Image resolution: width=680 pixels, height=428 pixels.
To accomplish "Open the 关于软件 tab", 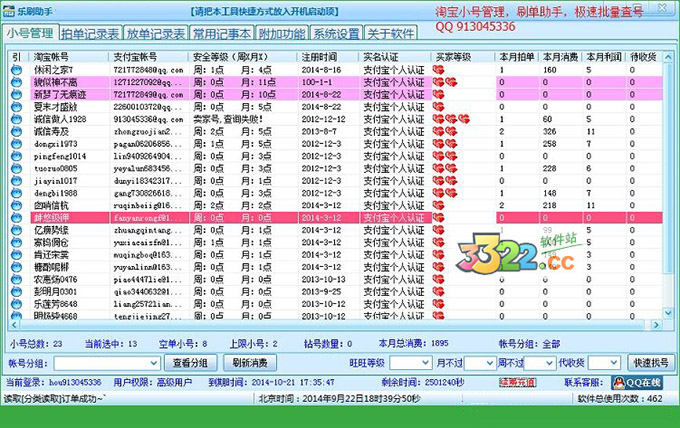I will [x=391, y=34].
